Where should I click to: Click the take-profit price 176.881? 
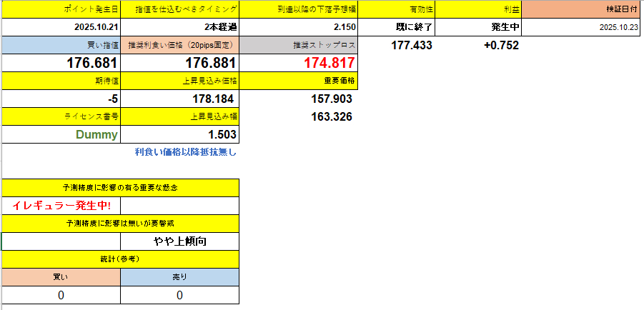click(x=180, y=63)
